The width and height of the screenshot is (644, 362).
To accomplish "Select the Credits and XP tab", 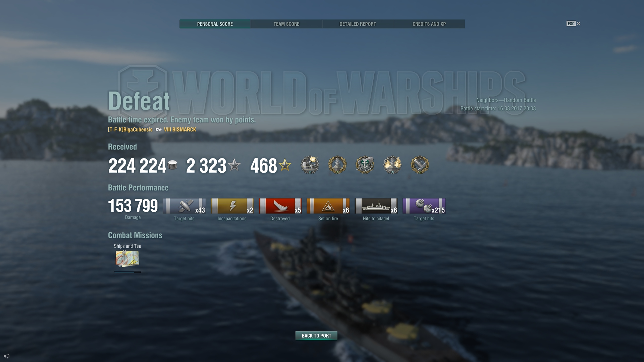I will point(429,24).
